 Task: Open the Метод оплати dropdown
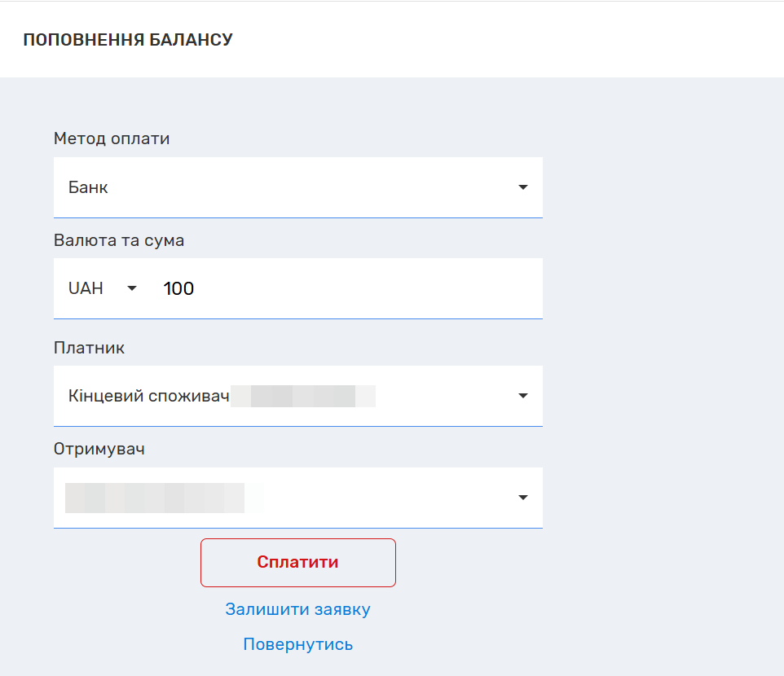297,187
